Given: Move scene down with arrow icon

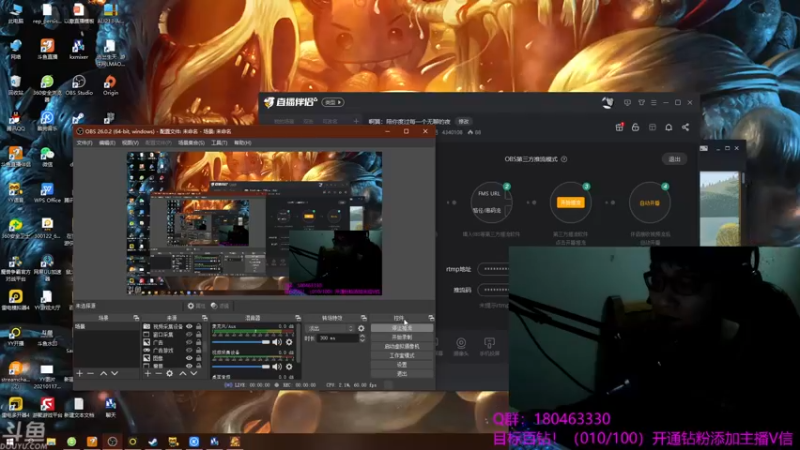Looking at the screenshot, I should pyautogui.click(x=115, y=373).
